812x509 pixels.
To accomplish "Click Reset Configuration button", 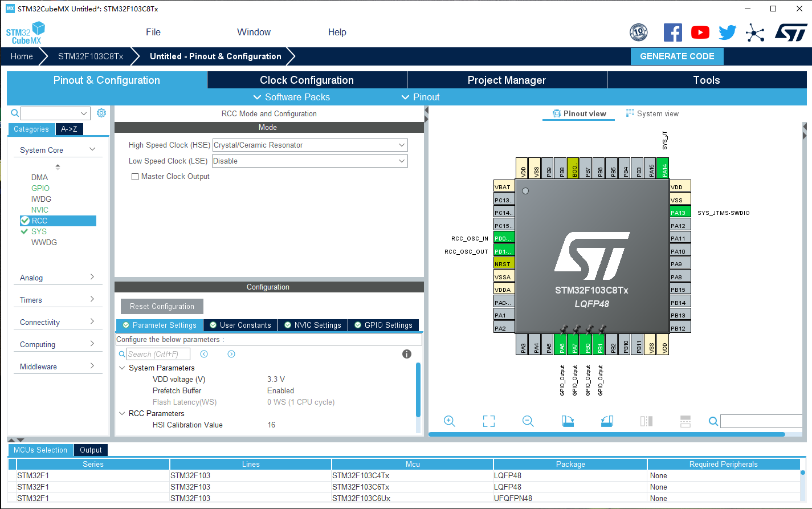I will [162, 306].
